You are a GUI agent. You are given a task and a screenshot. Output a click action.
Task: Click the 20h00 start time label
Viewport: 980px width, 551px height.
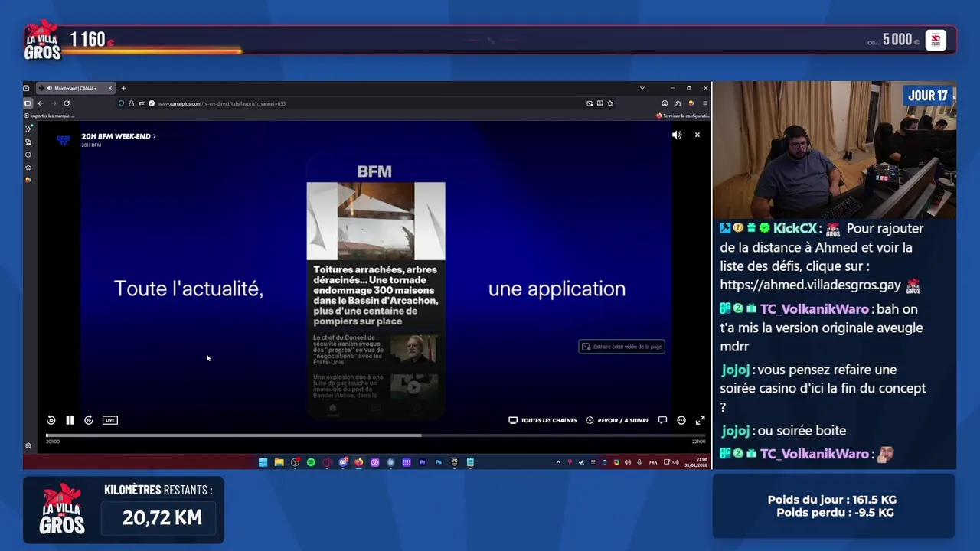53,442
